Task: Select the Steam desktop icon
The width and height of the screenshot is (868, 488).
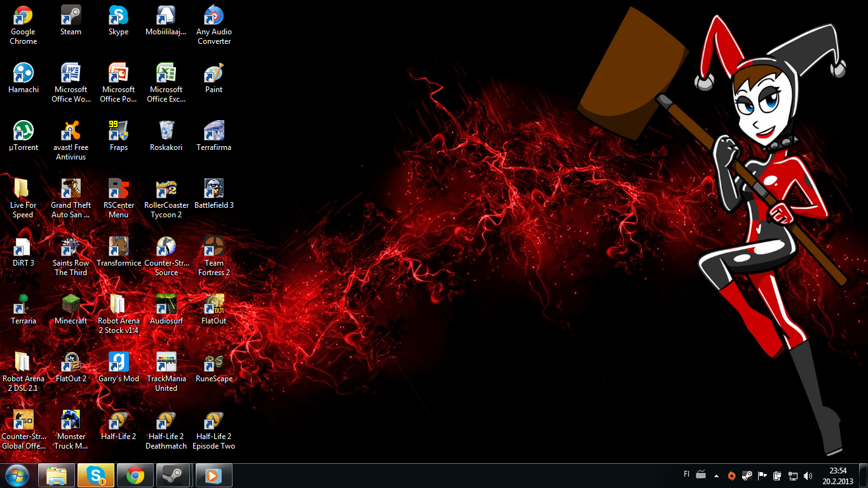Action: point(71,21)
